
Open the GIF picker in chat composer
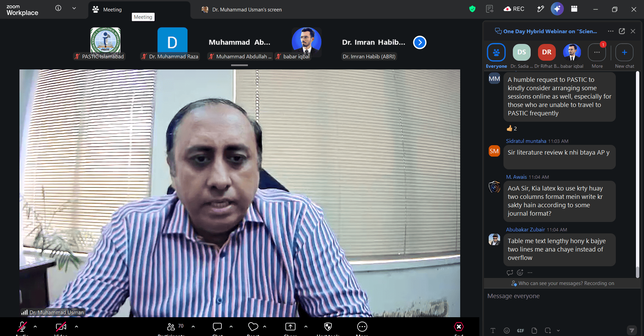point(521,331)
